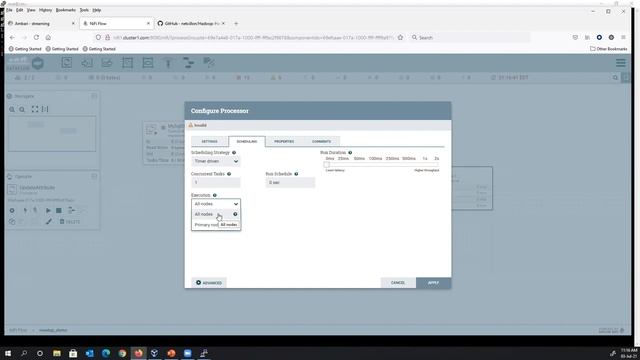This screenshot has height=360, width=640.
Task: Show help for Concurrent Tasks
Action: 229,174
